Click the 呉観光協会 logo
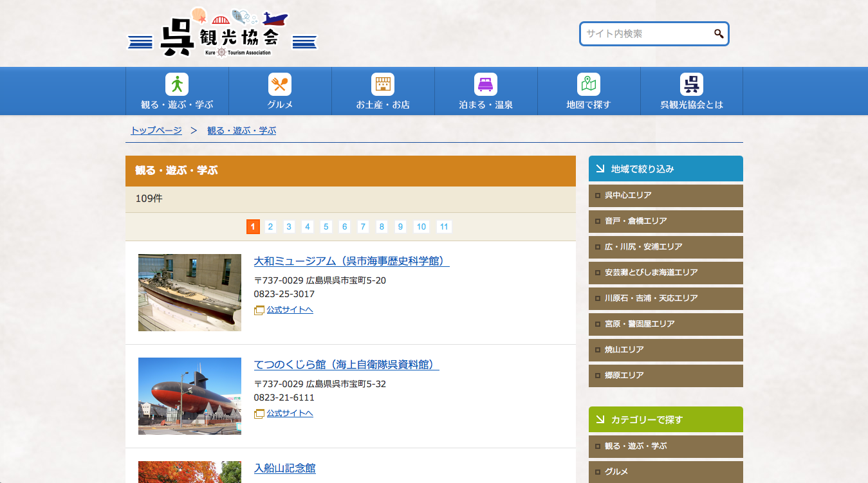The width and height of the screenshot is (868, 483). 221,33
